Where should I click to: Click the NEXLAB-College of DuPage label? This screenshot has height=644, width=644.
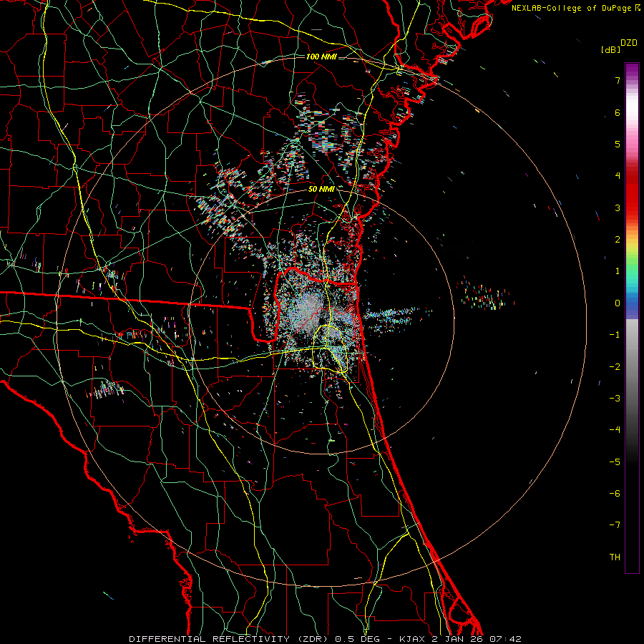[571, 8]
